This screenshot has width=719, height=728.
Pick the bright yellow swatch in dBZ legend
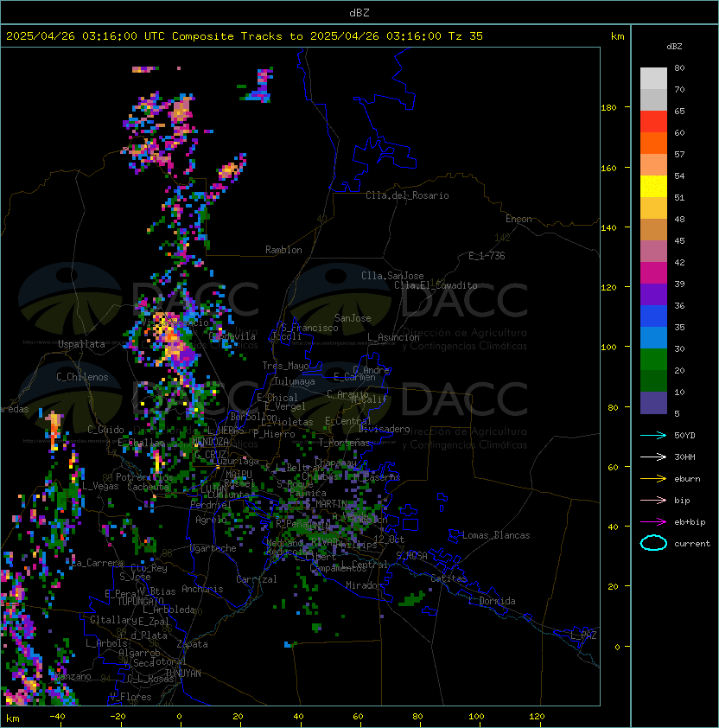653,187
